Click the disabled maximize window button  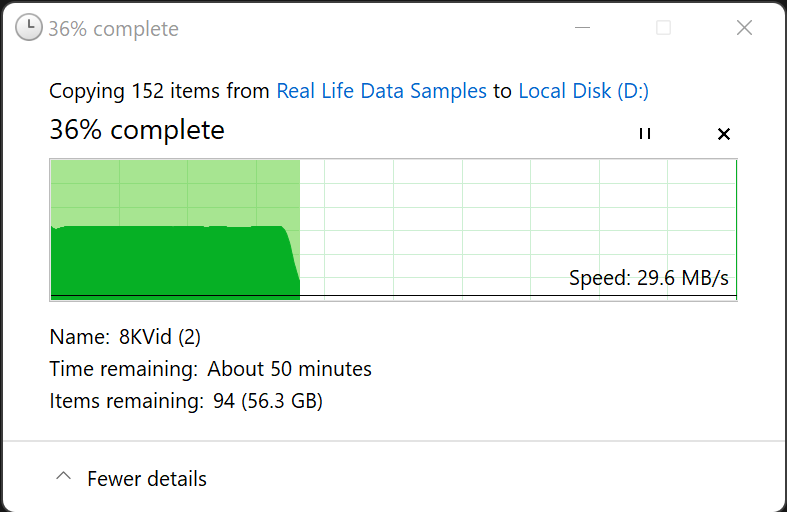pyautogui.click(x=663, y=28)
